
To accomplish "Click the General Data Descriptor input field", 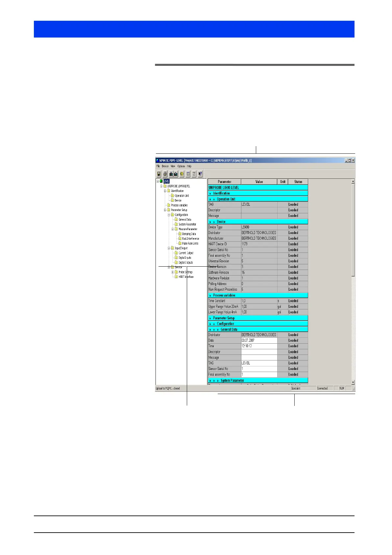I will (x=259, y=352).
